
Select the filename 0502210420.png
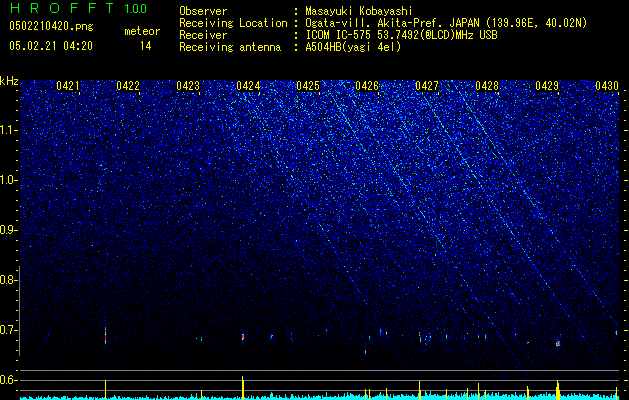[x=51, y=26]
